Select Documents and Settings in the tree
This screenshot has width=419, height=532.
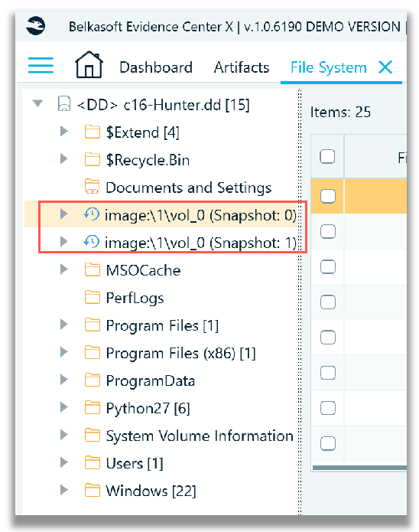tap(189, 188)
